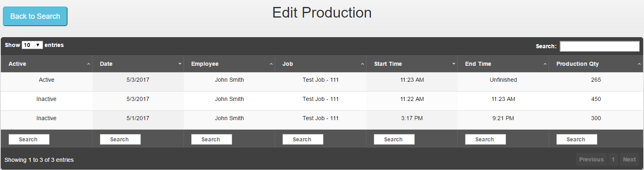The width and height of the screenshot is (644, 170).
Task: Sort by End Time column arrow
Action: click(545, 64)
